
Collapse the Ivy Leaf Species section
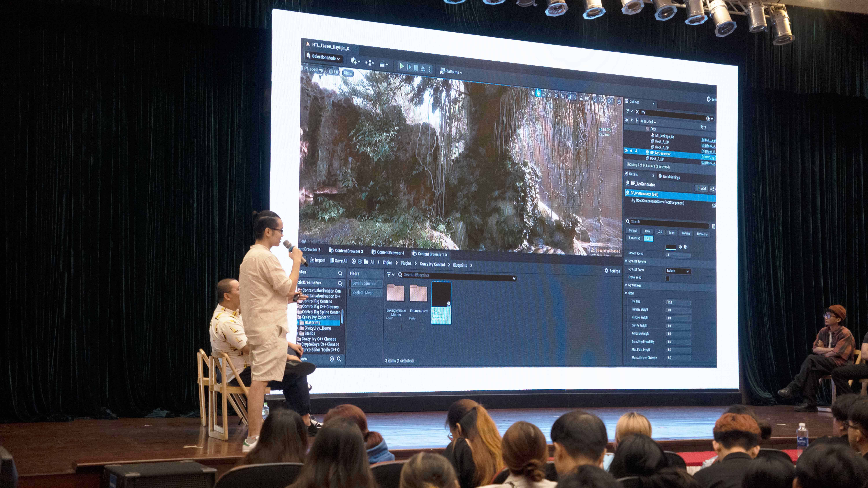tap(626, 261)
